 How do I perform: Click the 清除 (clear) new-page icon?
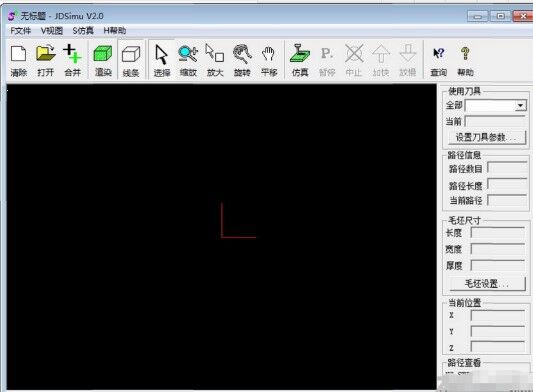[x=19, y=60]
